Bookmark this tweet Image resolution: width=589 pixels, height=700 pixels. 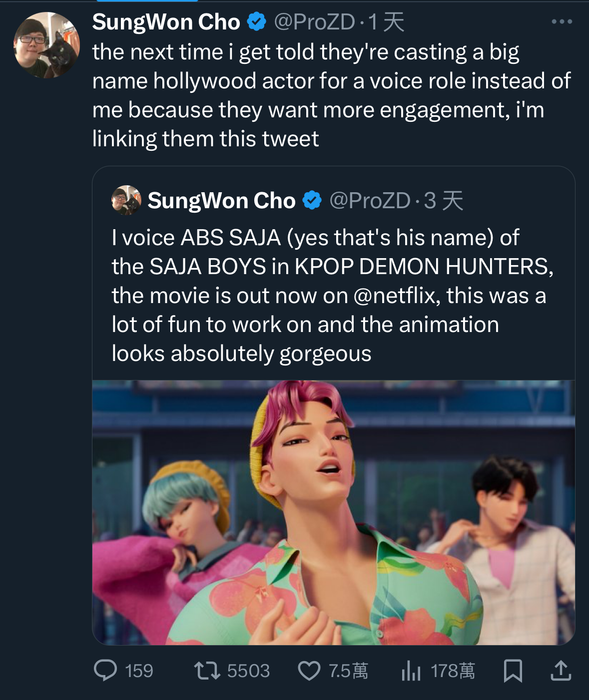513,670
